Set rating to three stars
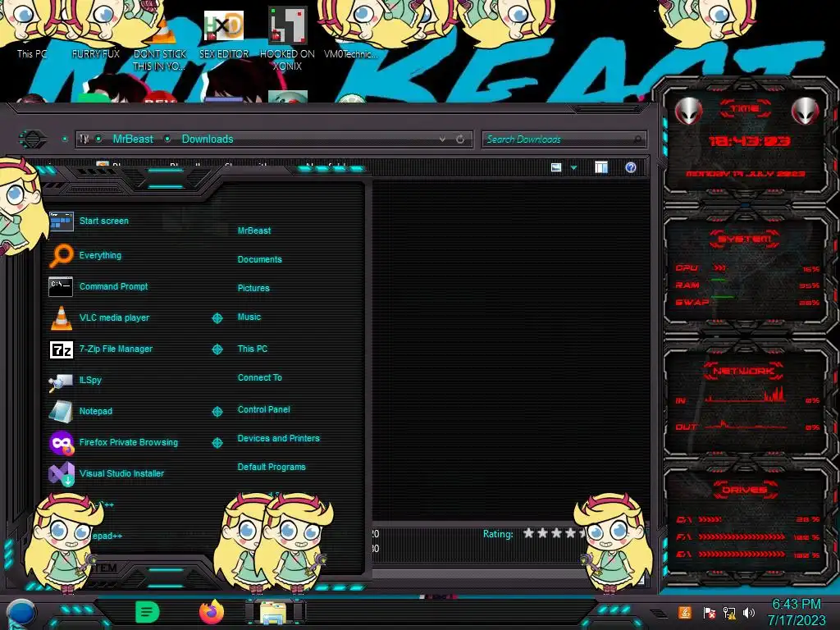Image resolution: width=840 pixels, height=630 pixels. [x=557, y=533]
